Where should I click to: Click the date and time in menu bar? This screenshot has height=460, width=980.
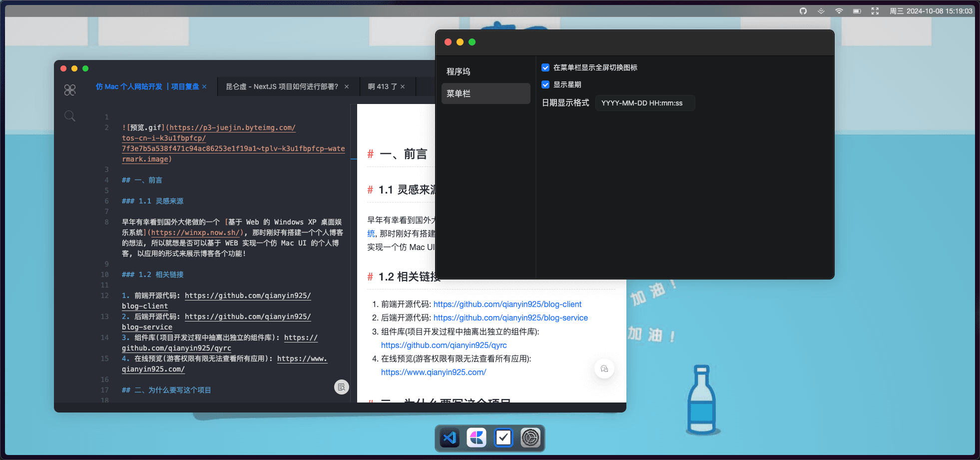tap(931, 11)
